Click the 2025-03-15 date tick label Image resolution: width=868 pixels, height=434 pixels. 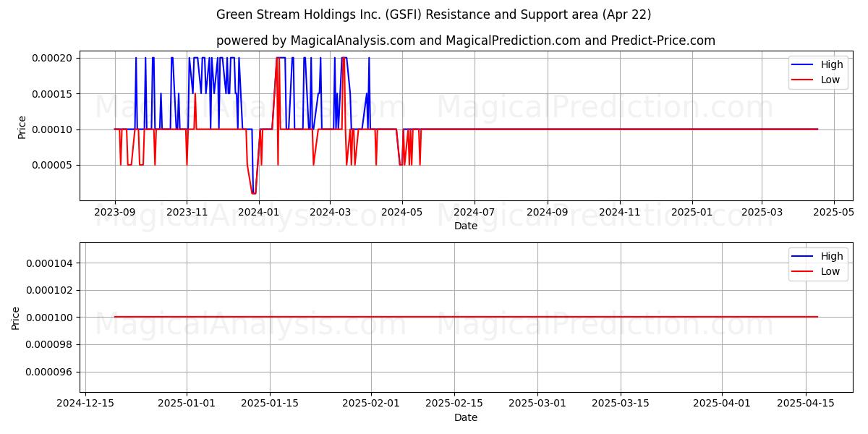(x=621, y=404)
